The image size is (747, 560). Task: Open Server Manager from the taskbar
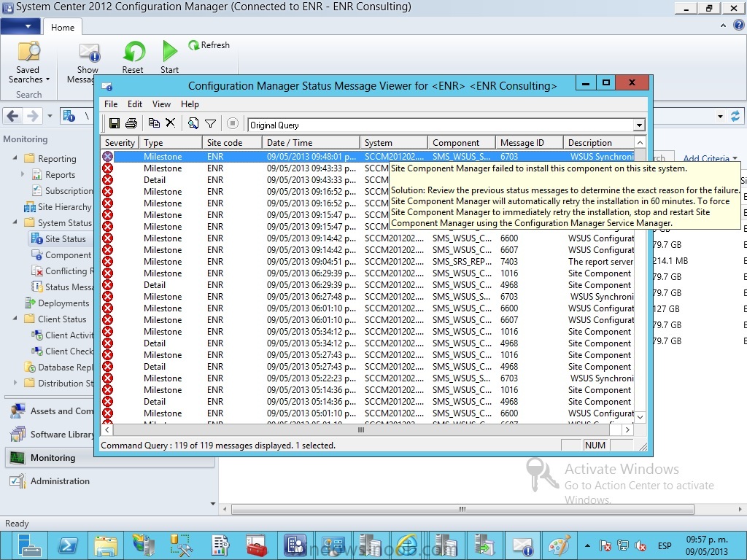(x=28, y=545)
